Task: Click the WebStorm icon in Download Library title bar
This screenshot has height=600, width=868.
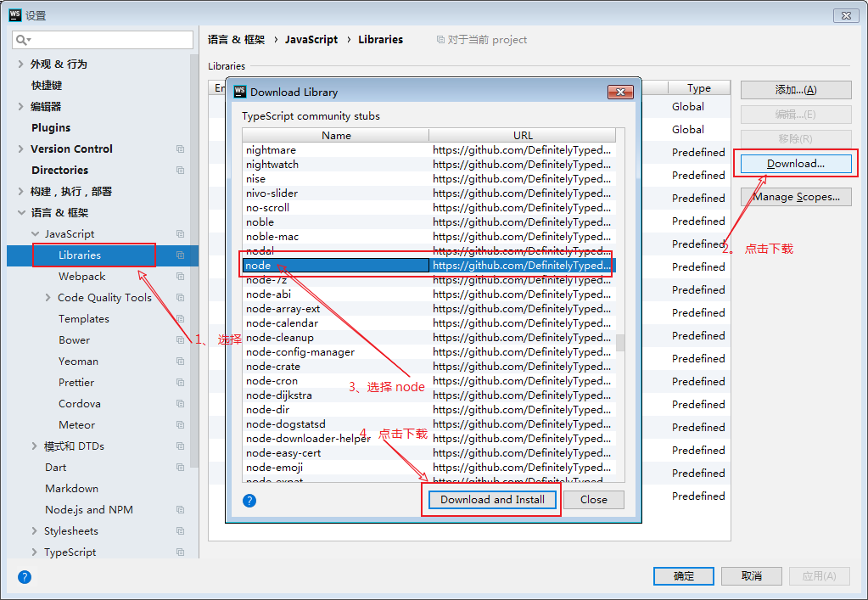Action: 239,92
